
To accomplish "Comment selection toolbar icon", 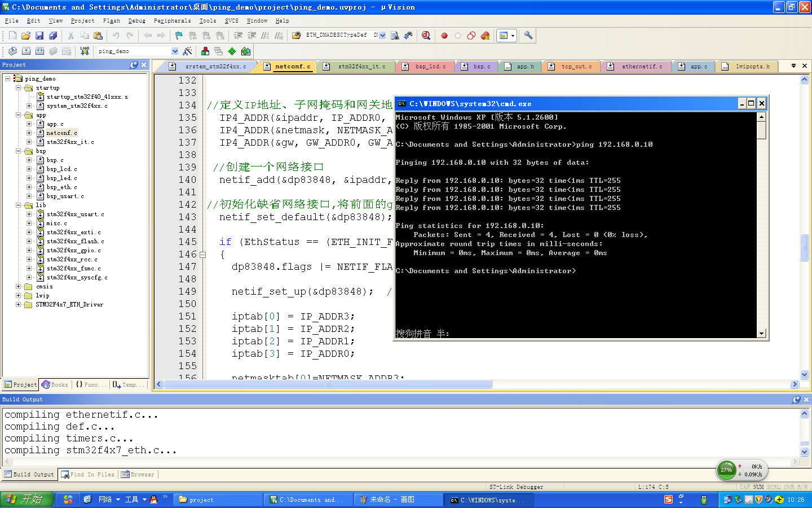I will 265,36.
